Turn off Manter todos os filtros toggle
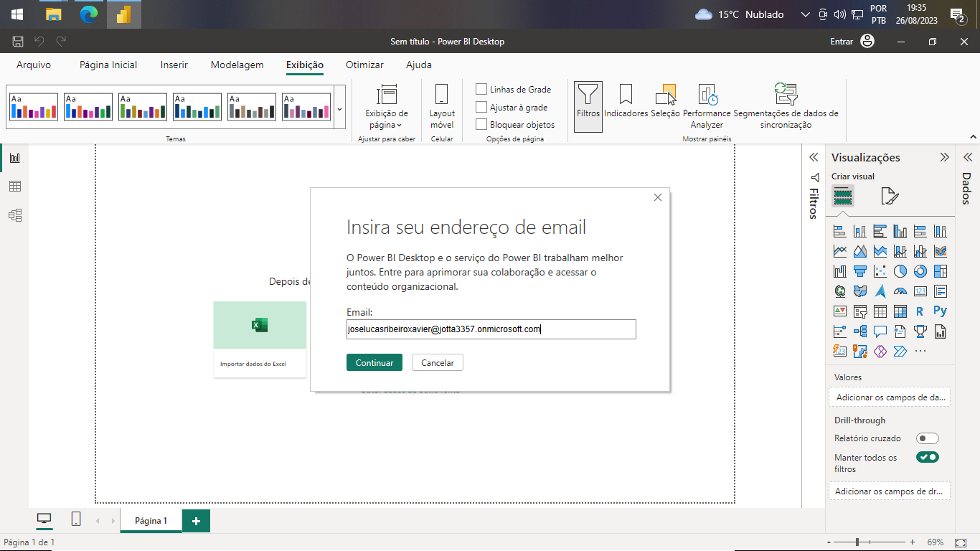The image size is (980, 551). point(927,457)
